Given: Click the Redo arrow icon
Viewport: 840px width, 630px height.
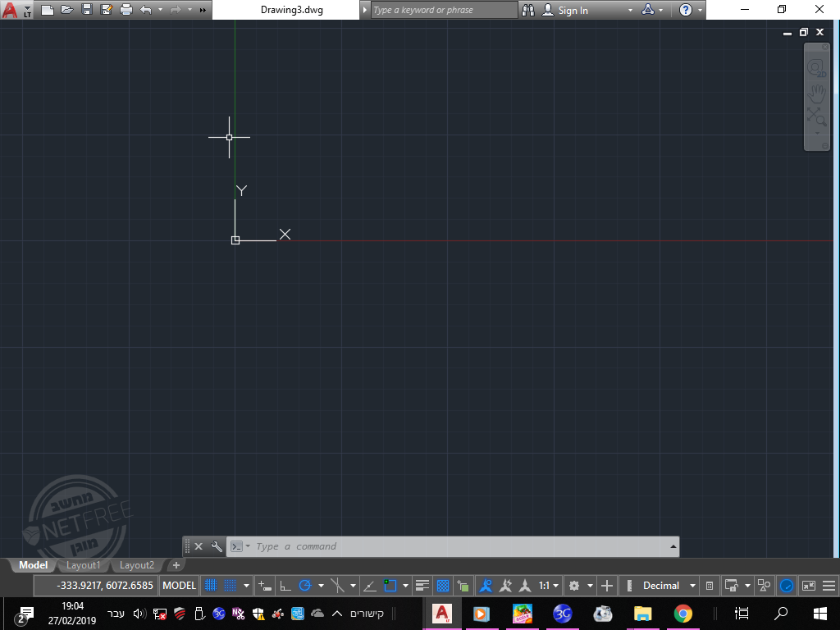Looking at the screenshot, I should coord(176,10).
